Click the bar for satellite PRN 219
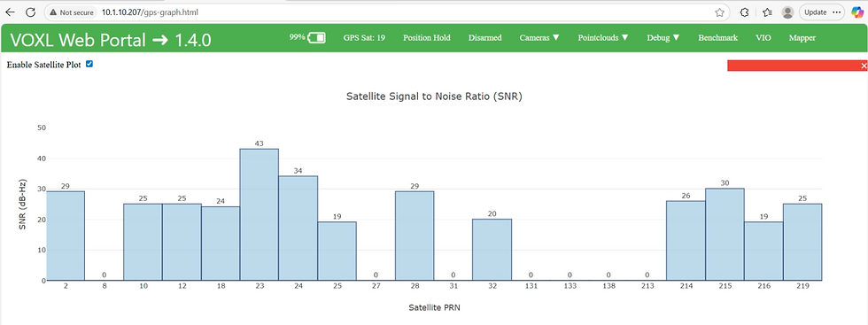The width and height of the screenshot is (868, 325). click(x=802, y=242)
